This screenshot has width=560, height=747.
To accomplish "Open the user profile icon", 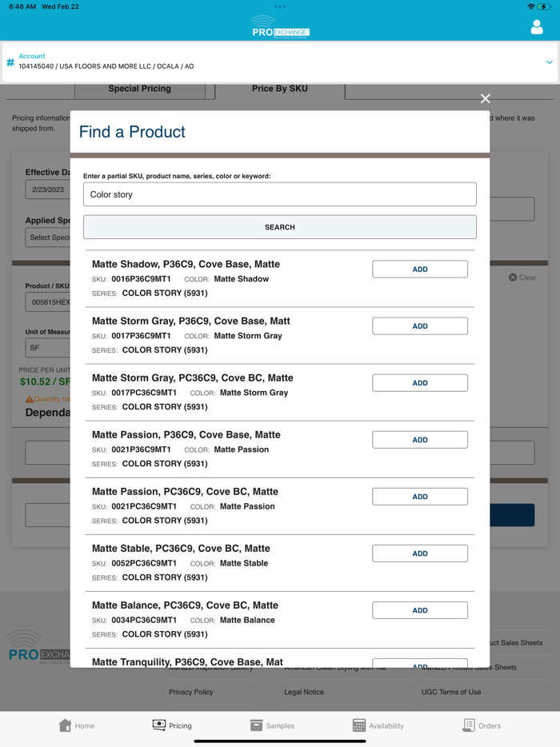I will pos(537,26).
